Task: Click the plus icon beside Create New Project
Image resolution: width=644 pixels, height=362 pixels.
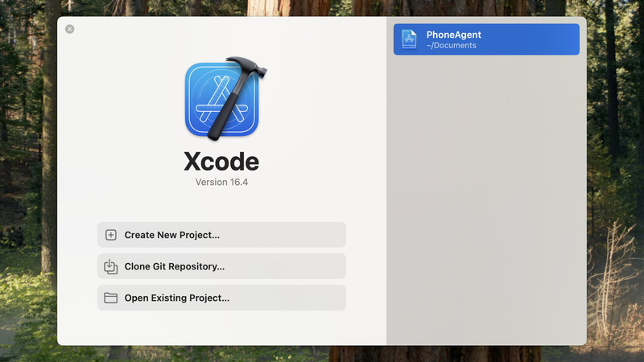Action: (x=111, y=235)
